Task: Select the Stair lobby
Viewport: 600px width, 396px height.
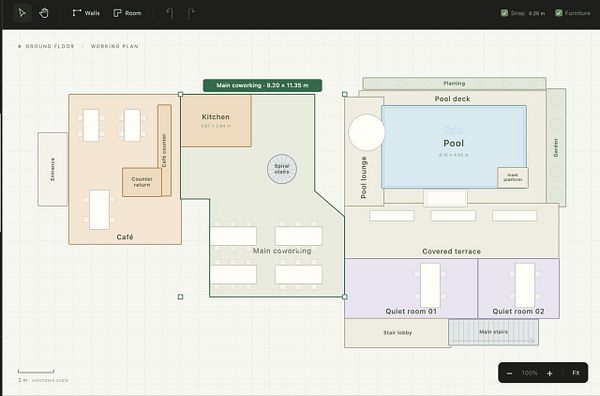Action: click(397, 333)
